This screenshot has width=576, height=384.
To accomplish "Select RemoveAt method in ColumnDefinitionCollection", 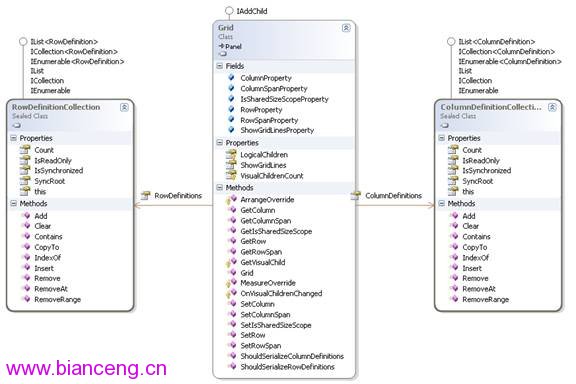I will pos(479,289).
